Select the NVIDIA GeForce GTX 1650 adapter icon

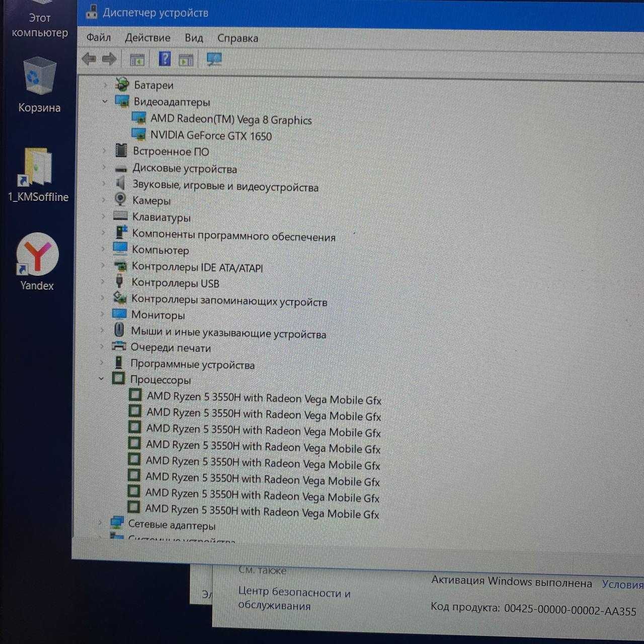coord(138,134)
